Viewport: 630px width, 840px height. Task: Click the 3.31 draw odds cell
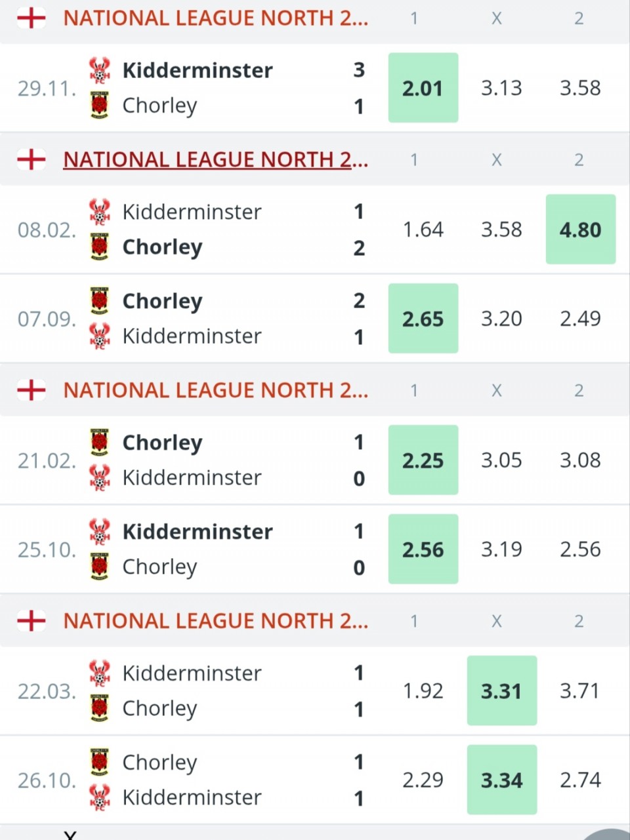(x=502, y=690)
